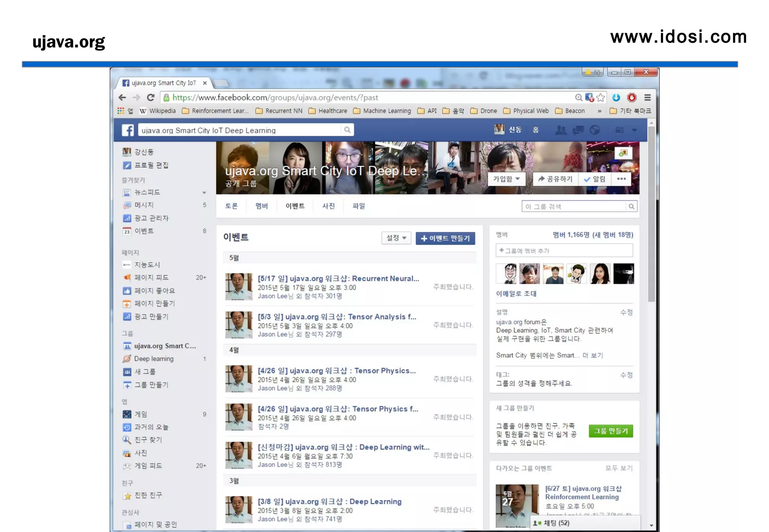769x532 pixels.
Task: Open the Chrome hamburger menu
Action: pyautogui.click(x=647, y=98)
